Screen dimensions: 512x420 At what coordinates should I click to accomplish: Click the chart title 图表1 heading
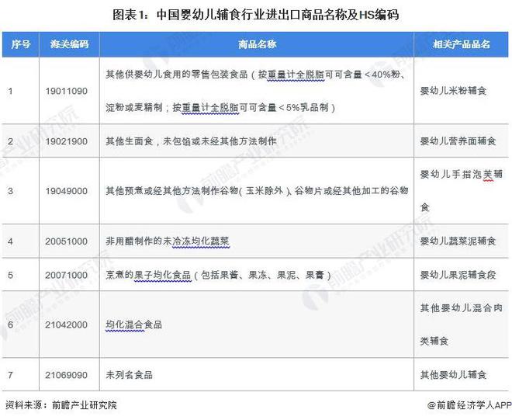click(x=256, y=15)
